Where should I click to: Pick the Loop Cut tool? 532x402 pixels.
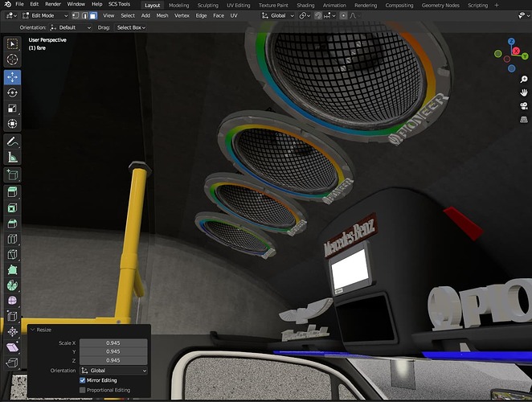pos(13,239)
